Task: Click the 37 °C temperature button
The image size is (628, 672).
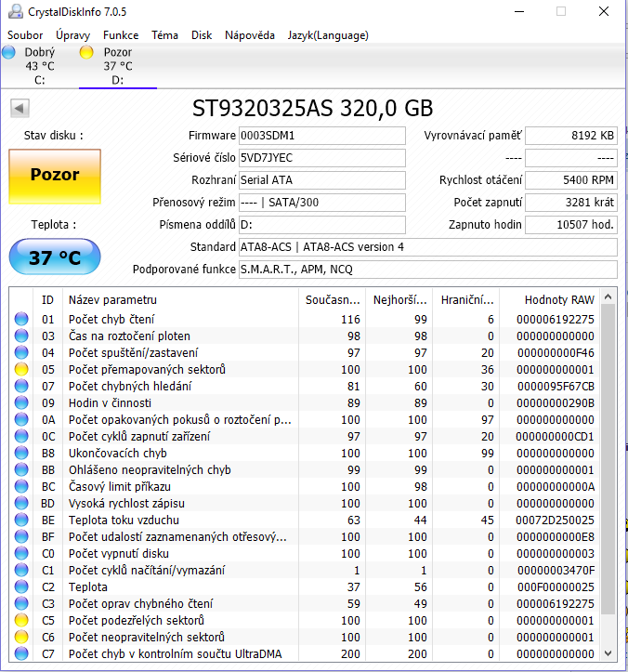Action: coord(55,257)
